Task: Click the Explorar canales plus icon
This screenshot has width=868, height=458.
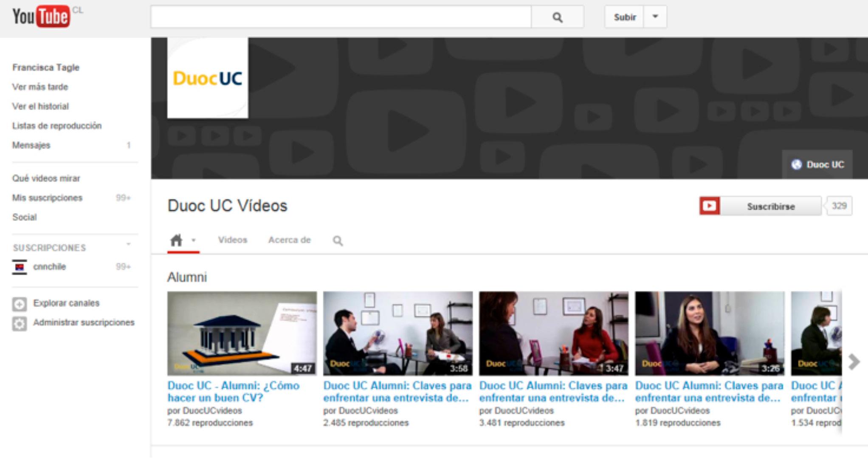Action: click(19, 304)
